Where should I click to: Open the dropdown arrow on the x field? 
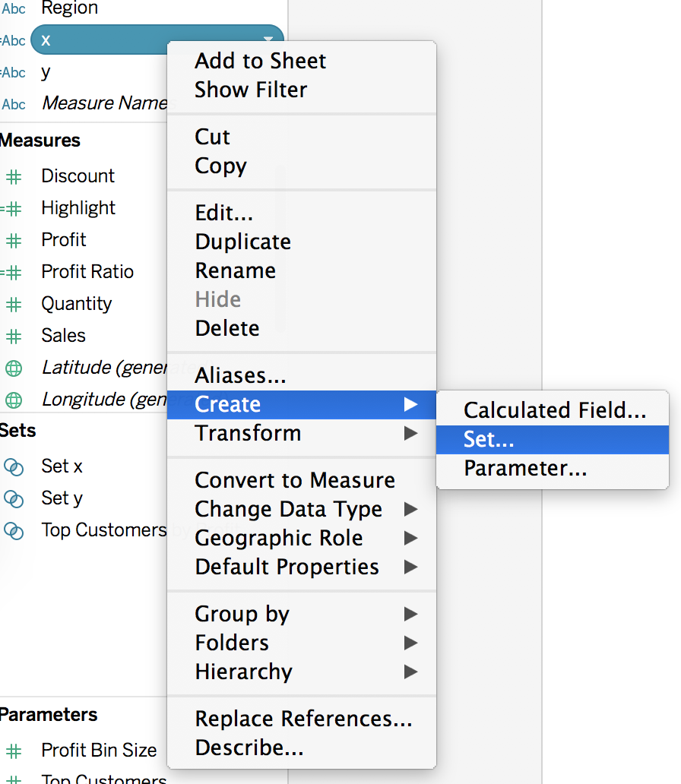coord(268,40)
